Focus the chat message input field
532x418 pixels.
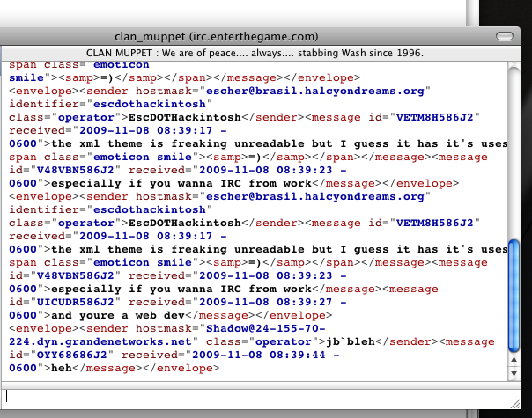click(261, 399)
